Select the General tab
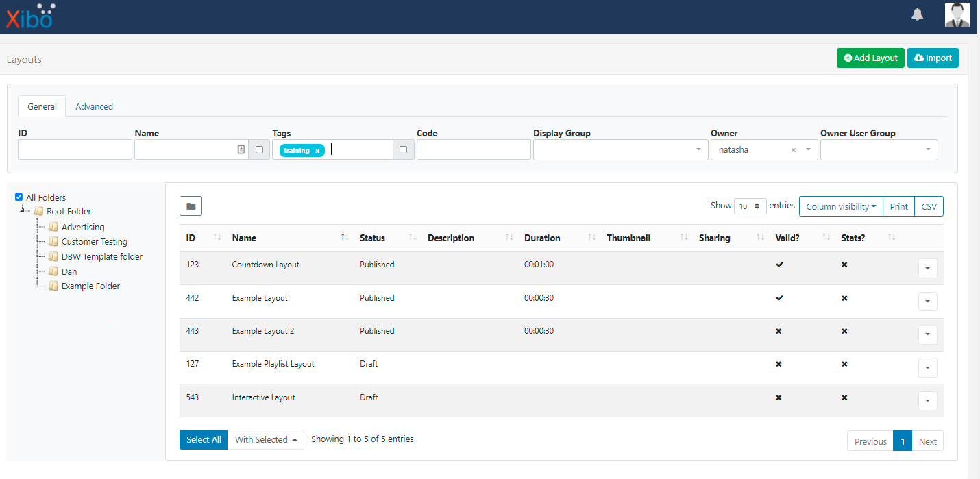Viewport: 980px width, 479px height. [x=42, y=106]
